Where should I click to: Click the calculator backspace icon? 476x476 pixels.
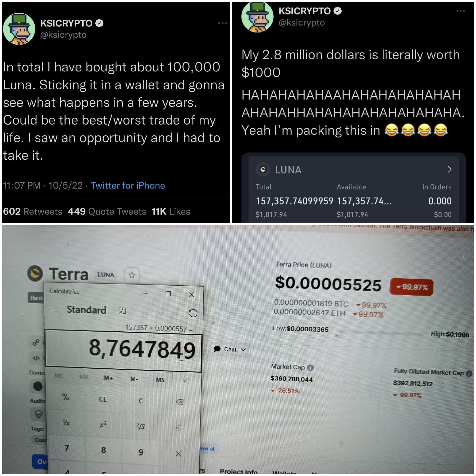click(x=180, y=402)
